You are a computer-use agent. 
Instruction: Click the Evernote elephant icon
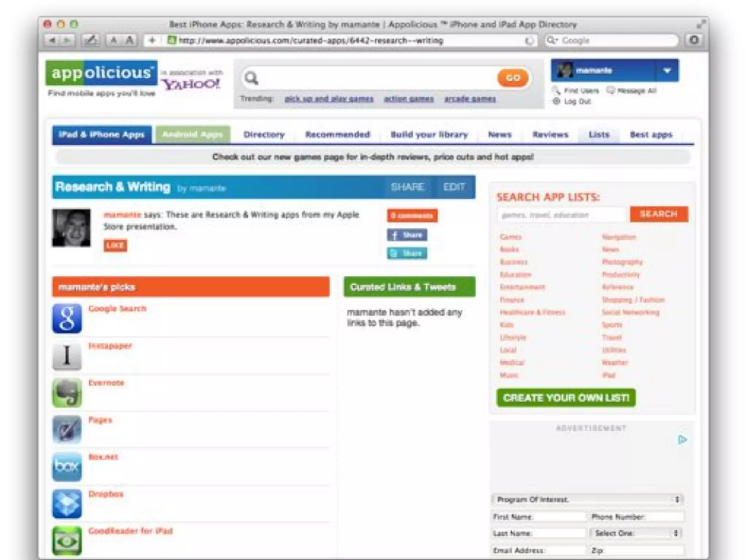click(x=67, y=393)
